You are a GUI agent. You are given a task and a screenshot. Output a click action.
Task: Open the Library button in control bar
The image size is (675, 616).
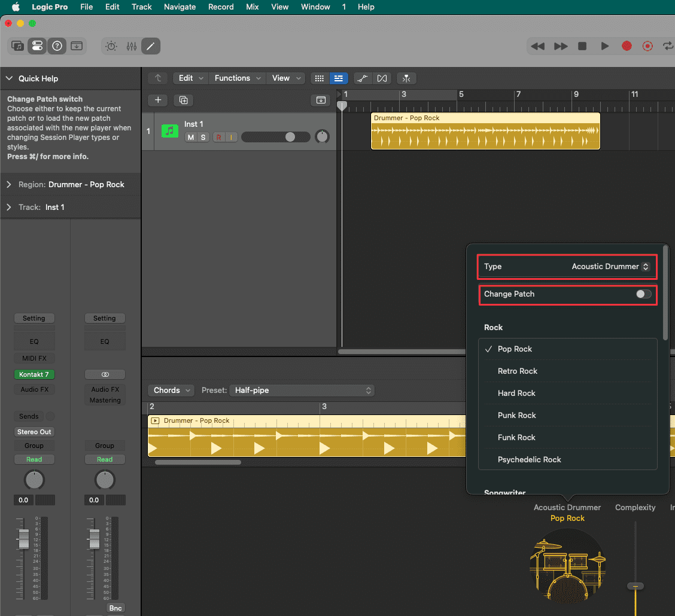point(17,46)
